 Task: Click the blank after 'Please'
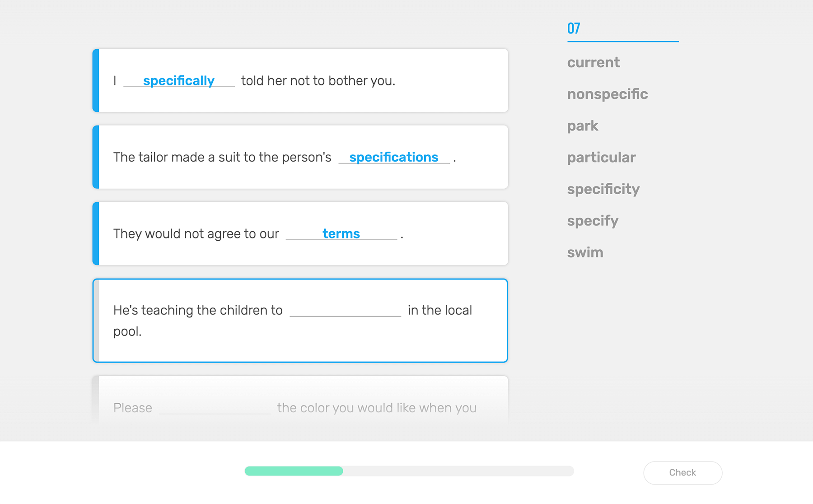pos(215,408)
